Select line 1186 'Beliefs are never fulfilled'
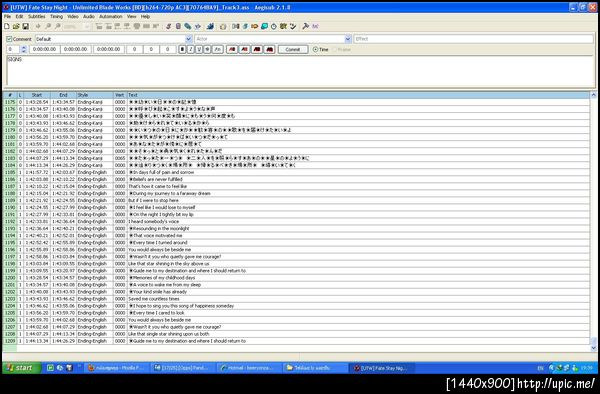600x394 pixels. pos(297,179)
